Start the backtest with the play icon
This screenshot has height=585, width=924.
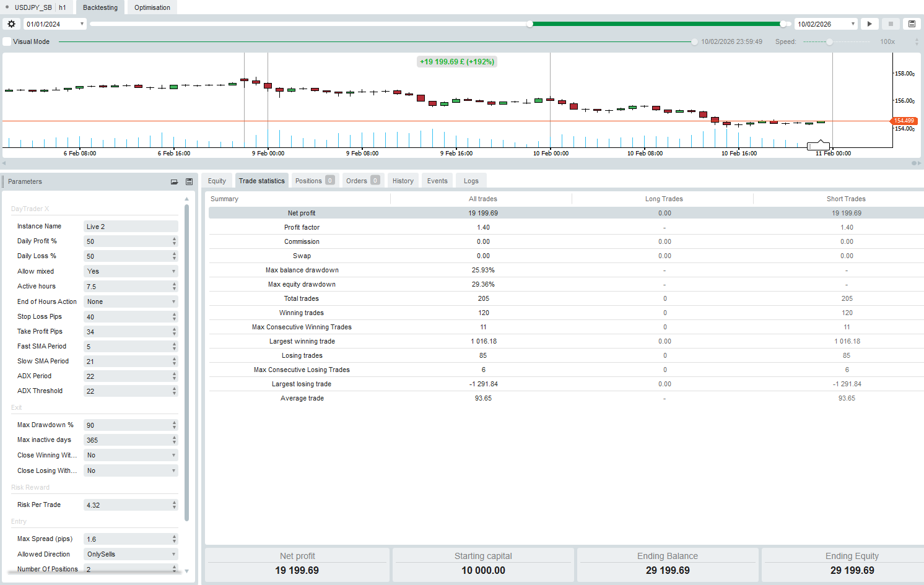coord(870,24)
